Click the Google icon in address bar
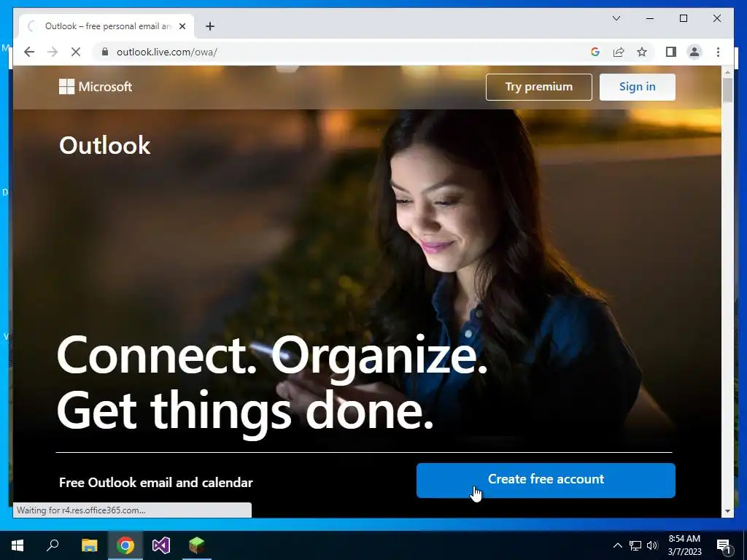This screenshot has width=747, height=560. click(595, 52)
